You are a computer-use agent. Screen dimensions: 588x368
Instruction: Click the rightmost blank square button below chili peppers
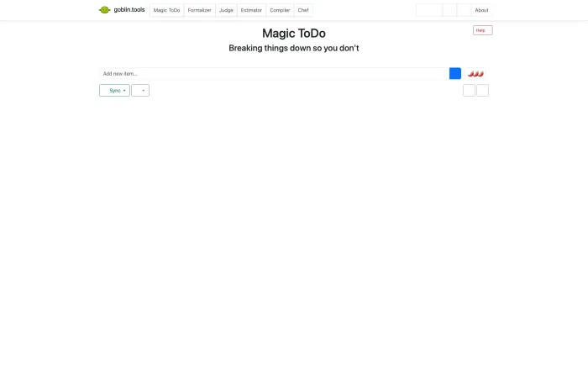482,91
